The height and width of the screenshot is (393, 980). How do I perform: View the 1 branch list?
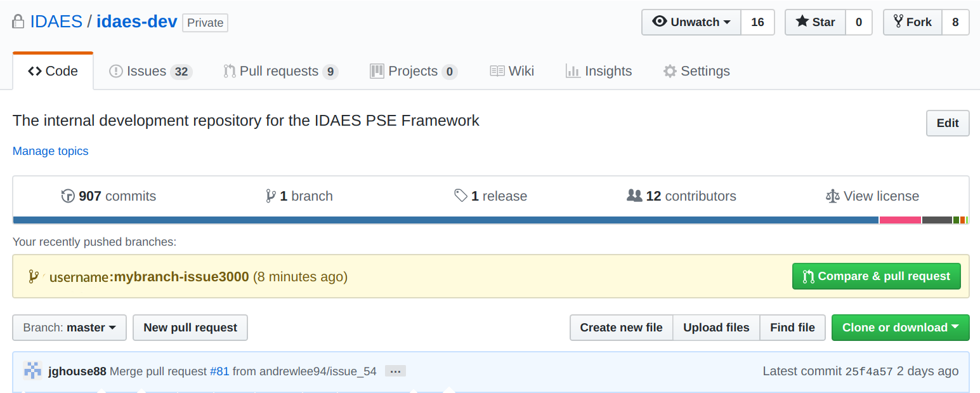299,196
